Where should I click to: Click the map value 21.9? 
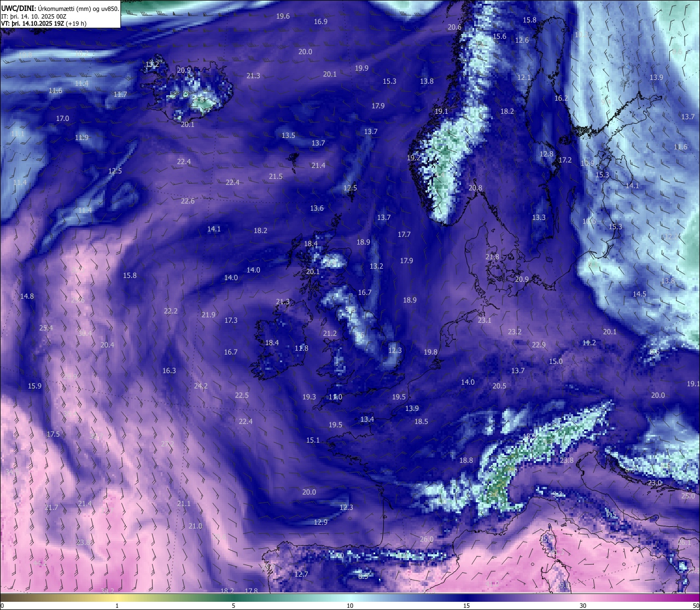208,315
